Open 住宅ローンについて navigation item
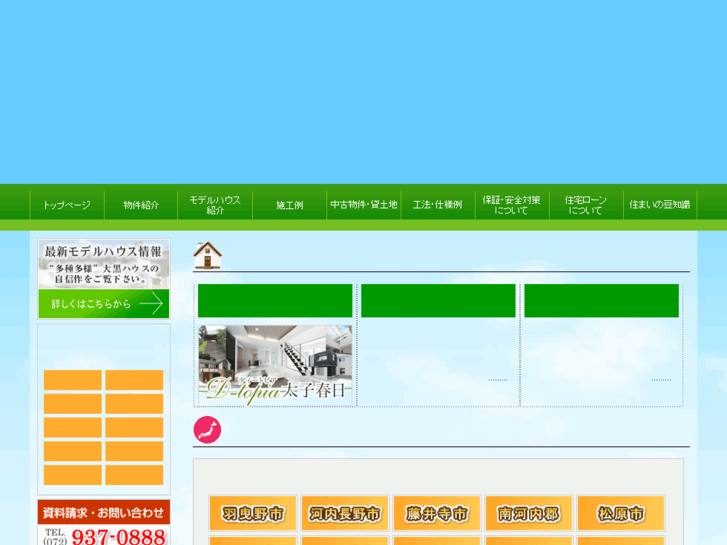Viewport: 727px width, 545px height. [x=586, y=205]
